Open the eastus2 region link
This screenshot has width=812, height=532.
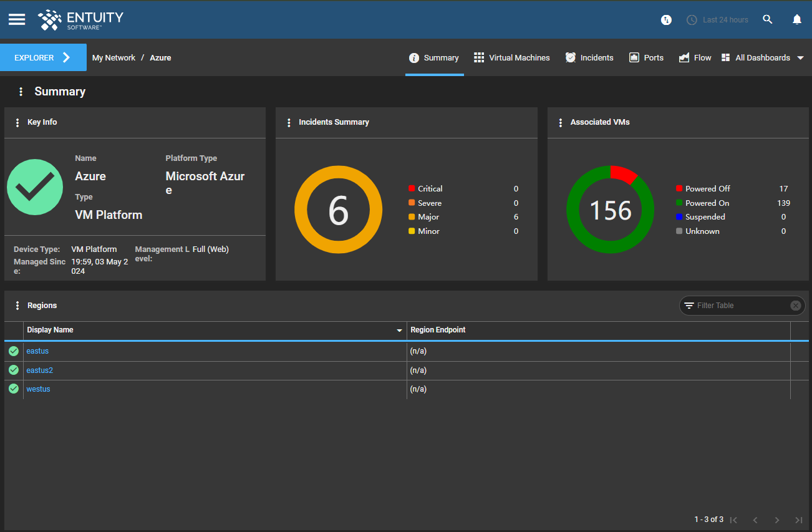click(x=39, y=370)
